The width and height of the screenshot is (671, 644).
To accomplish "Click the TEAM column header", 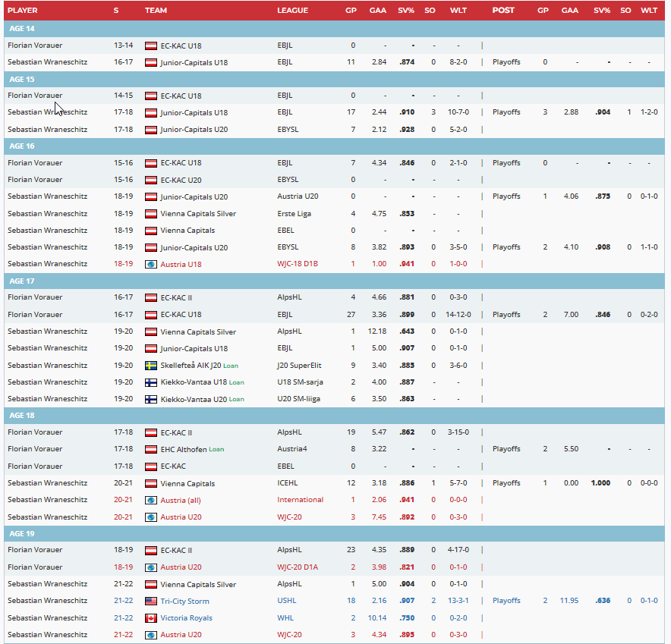I will (156, 11).
